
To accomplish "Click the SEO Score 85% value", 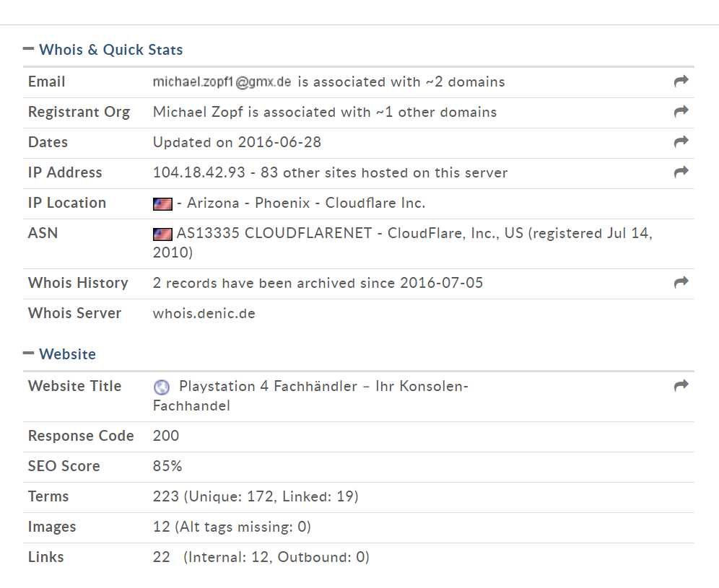I will 167,466.
